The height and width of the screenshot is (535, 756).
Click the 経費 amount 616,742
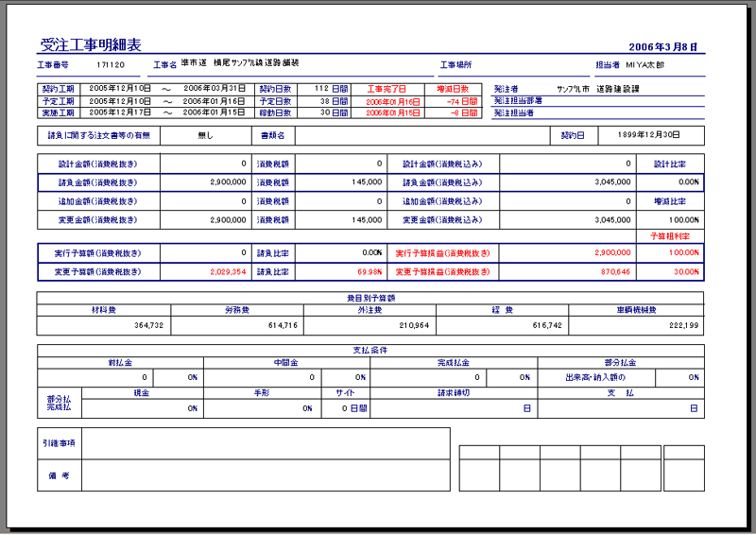[x=547, y=325]
